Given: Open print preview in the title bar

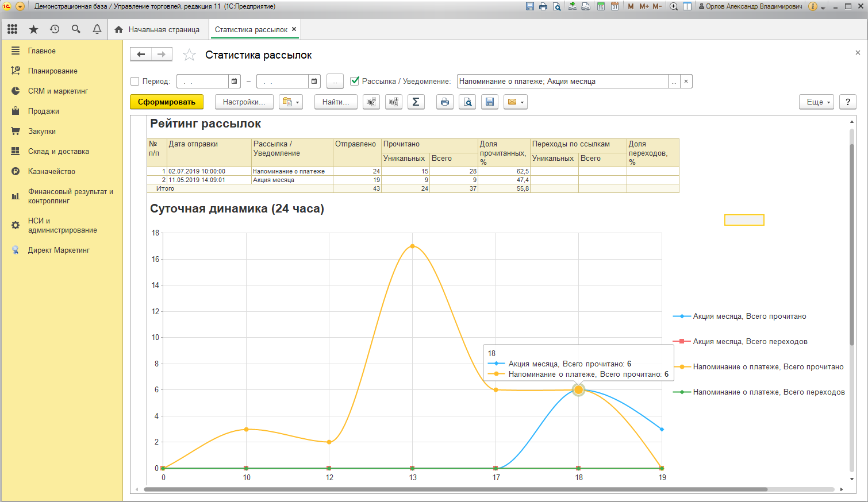Looking at the screenshot, I should [556, 6].
